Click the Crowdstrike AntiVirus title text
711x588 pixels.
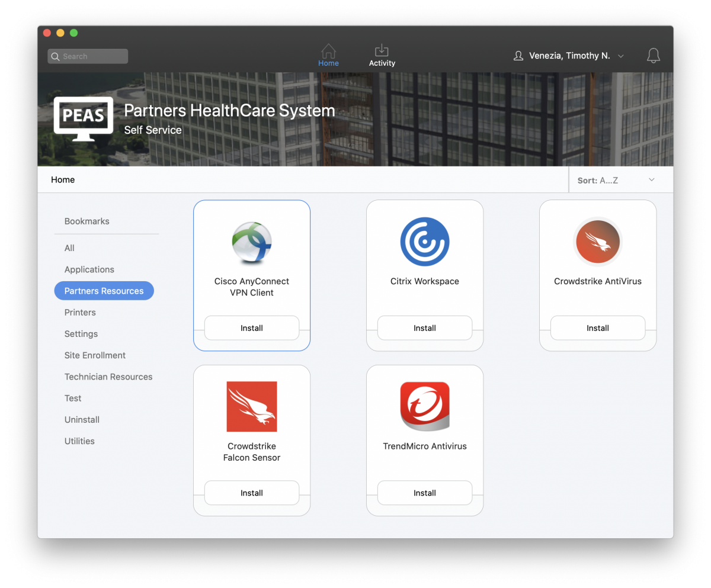(598, 281)
